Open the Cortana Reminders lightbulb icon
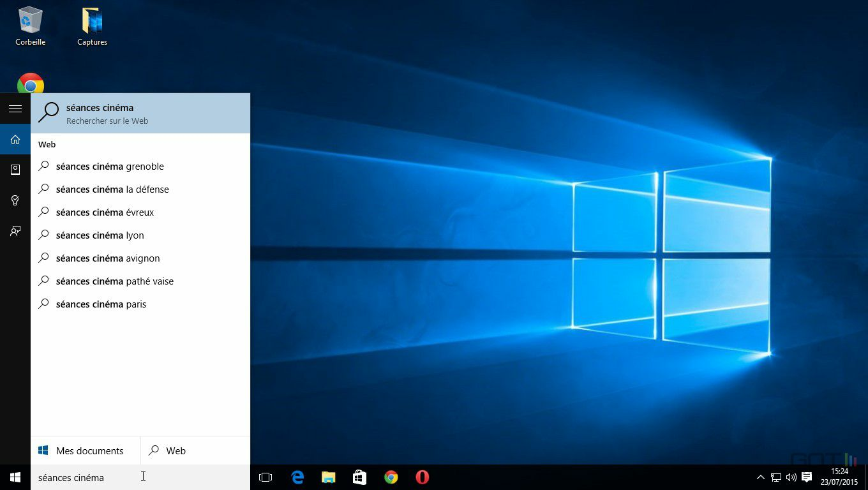 click(15, 200)
